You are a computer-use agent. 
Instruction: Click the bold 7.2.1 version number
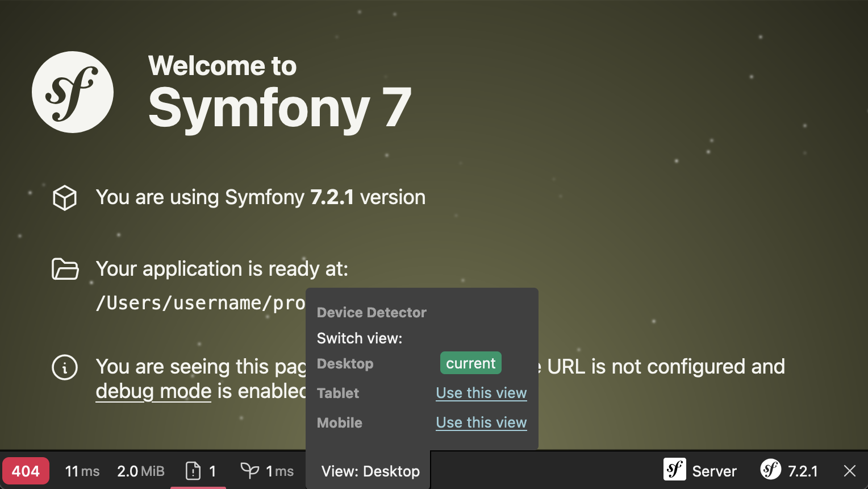(332, 197)
